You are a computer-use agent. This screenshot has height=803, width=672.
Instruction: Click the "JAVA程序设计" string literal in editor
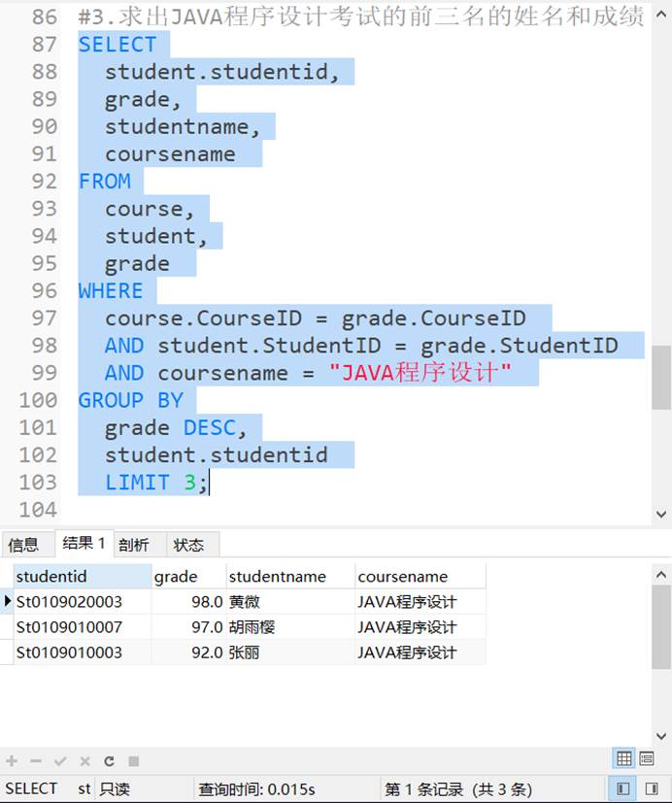pyautogui.click(x=420, y=373)
